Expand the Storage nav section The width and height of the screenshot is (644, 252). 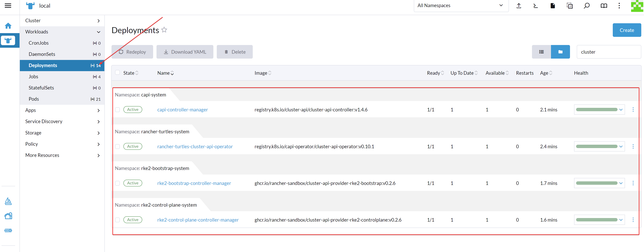(62, 133)
